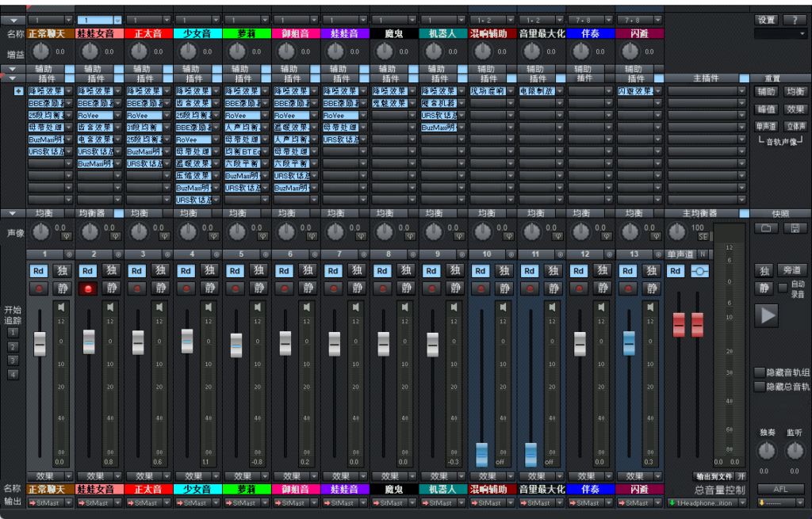Click the 闪避 track 13 volume fader

click(629, 343)
